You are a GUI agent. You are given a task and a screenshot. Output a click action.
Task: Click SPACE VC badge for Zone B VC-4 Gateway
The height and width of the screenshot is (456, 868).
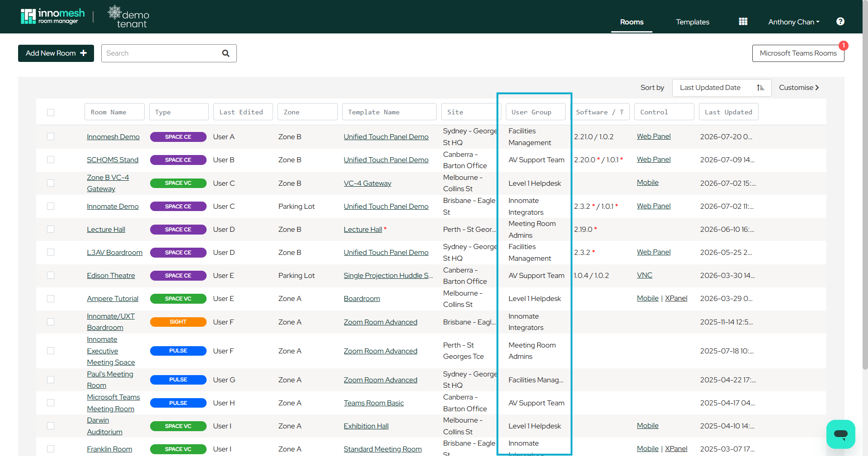pos(178,183)
